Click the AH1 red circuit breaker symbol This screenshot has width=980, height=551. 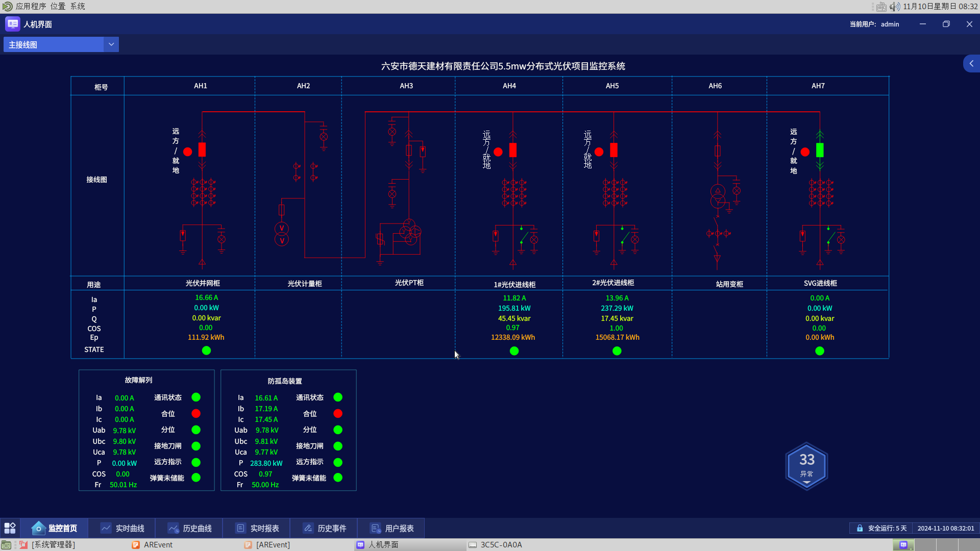(x=202, y=149)
